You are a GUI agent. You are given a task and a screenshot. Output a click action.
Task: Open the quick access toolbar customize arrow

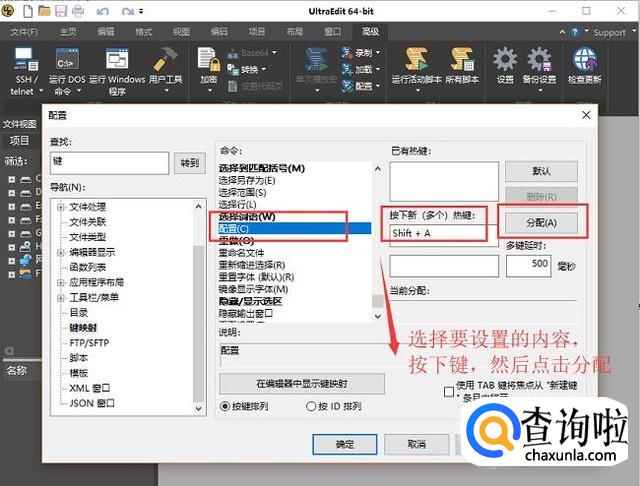tap(141, 11)
